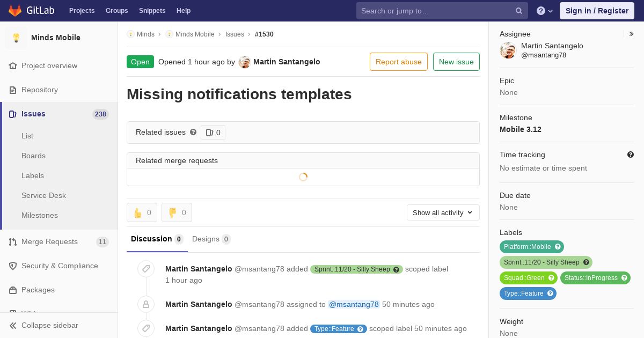Click the Merge Requests sidebar icon
The width and height of the screenshot is (644, 338).
(13, 242)
